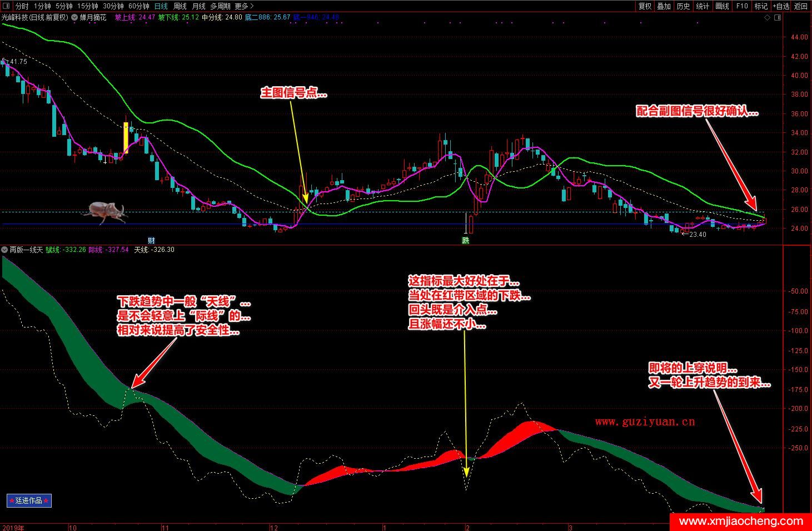Click the 12 month marker on timeline
The image size is (812, 531).
(273, 527)
